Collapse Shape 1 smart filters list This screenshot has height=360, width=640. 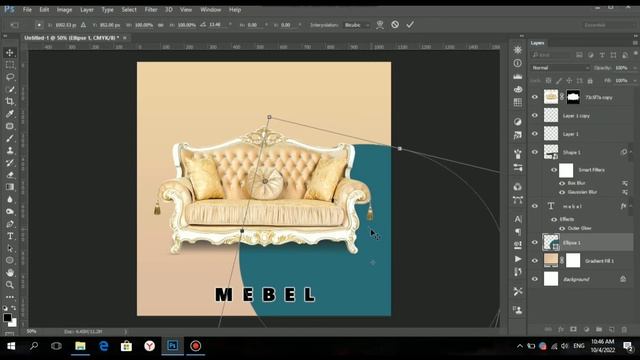click(x=631, y=152)
